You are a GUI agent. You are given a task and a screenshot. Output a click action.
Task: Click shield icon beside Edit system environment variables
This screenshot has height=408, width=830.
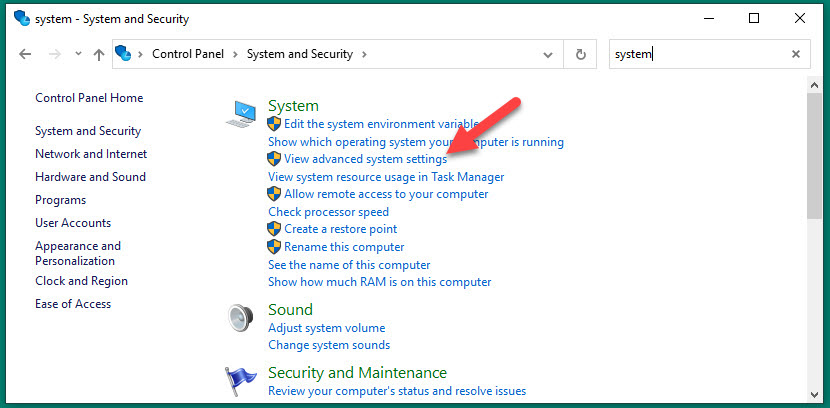click(274, 124)
